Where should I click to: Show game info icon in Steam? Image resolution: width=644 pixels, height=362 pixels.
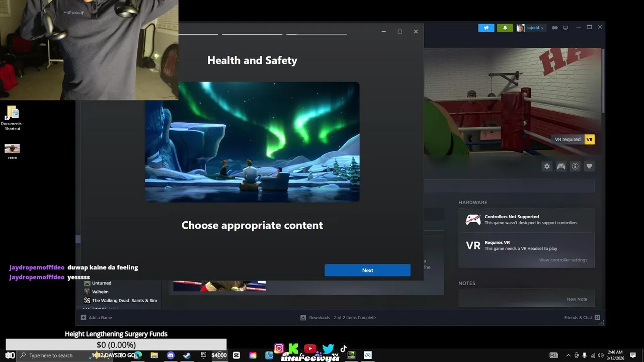coord(575,166)
